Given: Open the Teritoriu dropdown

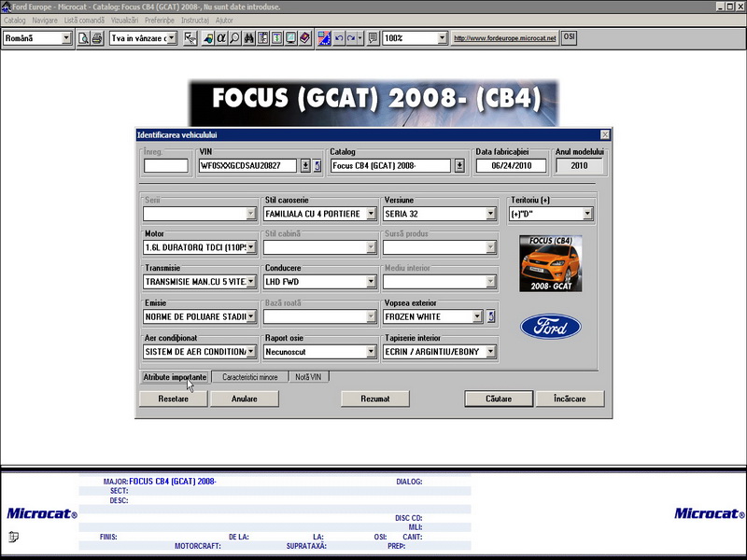Looking at the screenshot, I should tap(587, 214).
